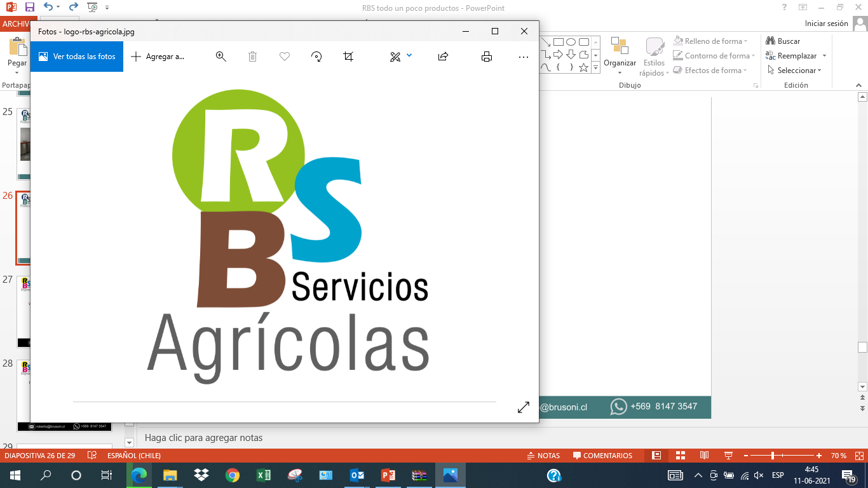
Task: Open the Seleccionar dropdown
Action: tap(794, 71)
